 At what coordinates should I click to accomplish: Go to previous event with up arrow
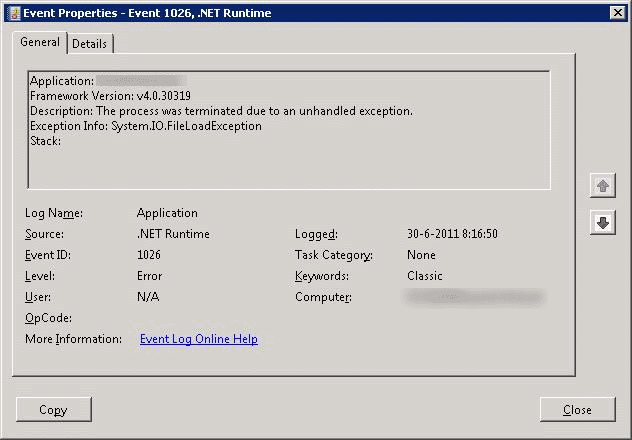pyautogui.click(x=603, y=186)
